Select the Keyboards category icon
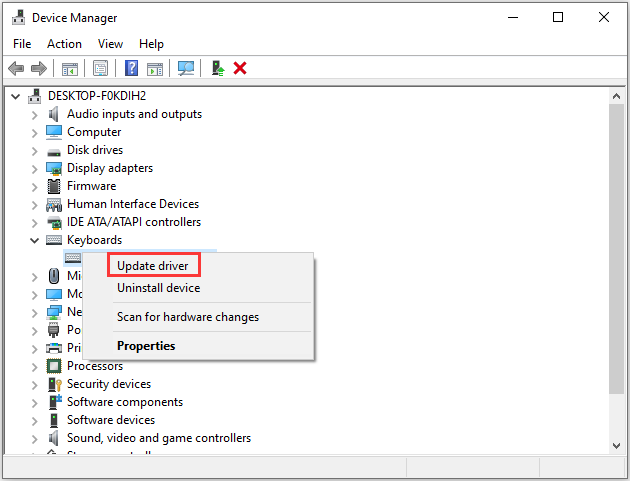 click(x=54, y=240)
